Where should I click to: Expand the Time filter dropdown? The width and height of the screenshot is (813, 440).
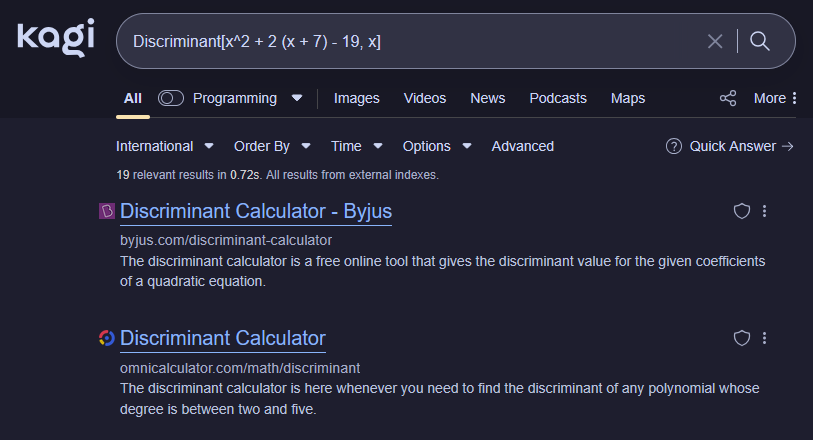[x=357, y=146]
